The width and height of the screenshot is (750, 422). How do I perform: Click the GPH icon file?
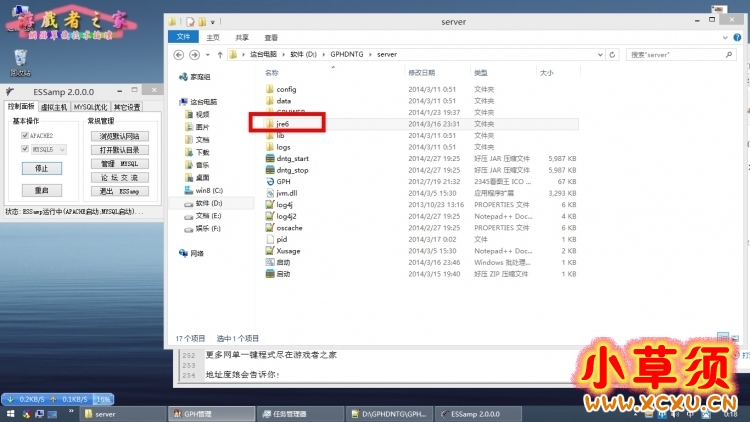(283, 181)
